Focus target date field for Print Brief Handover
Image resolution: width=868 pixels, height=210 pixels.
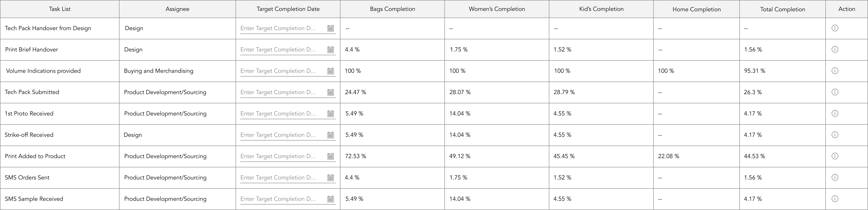pos(288,50)
